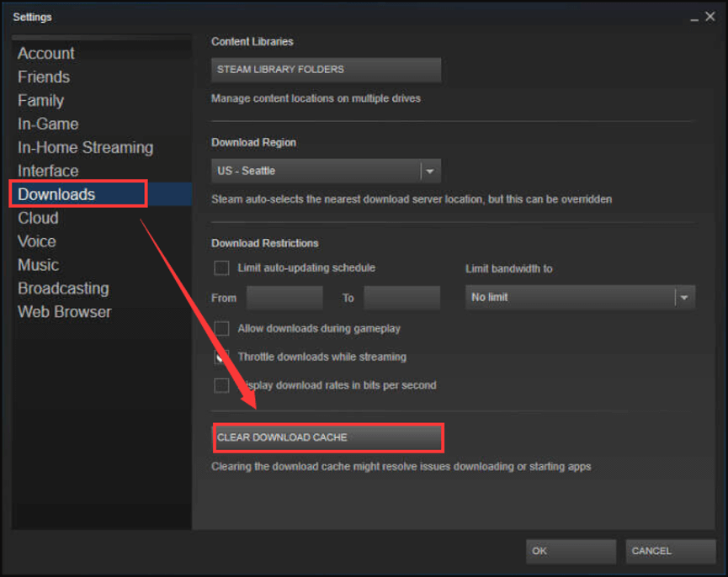Expand the Limit bandwidth to dropdown

tap(580, 297)
